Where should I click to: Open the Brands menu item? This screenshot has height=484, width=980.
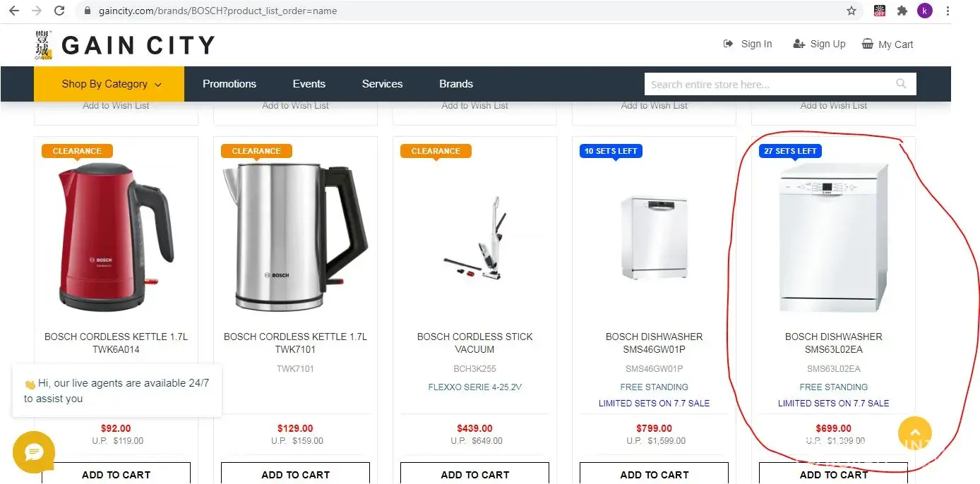[x=456, y=84]
